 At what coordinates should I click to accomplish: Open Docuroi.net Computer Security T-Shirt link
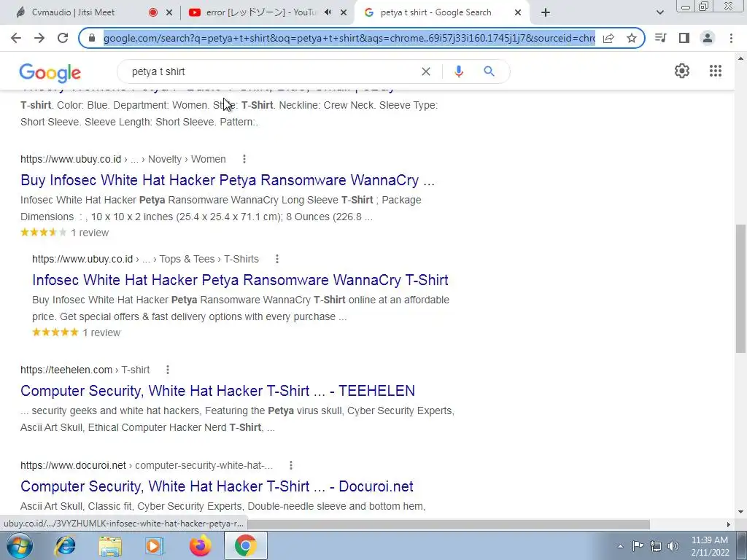[217, 486]
